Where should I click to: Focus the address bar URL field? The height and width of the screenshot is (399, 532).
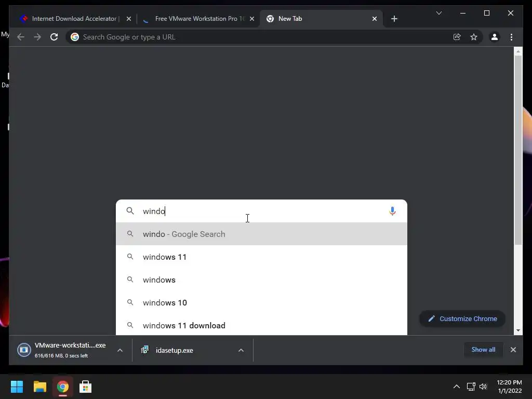[x=261, y=37]
